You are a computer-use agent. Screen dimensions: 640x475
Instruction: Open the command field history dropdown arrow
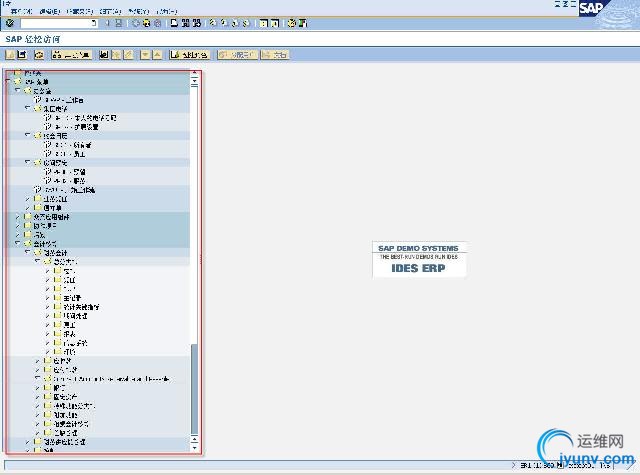94,23
